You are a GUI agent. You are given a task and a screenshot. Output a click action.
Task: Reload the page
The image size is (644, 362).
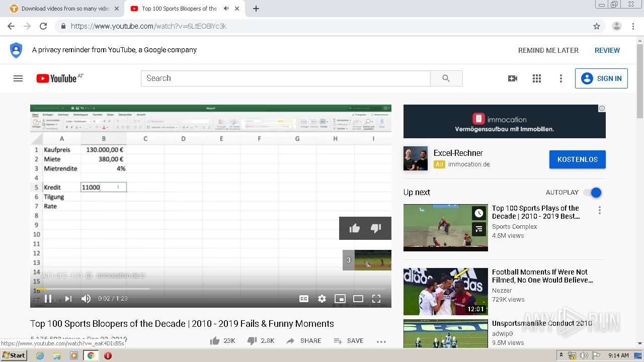pos(43,26)
